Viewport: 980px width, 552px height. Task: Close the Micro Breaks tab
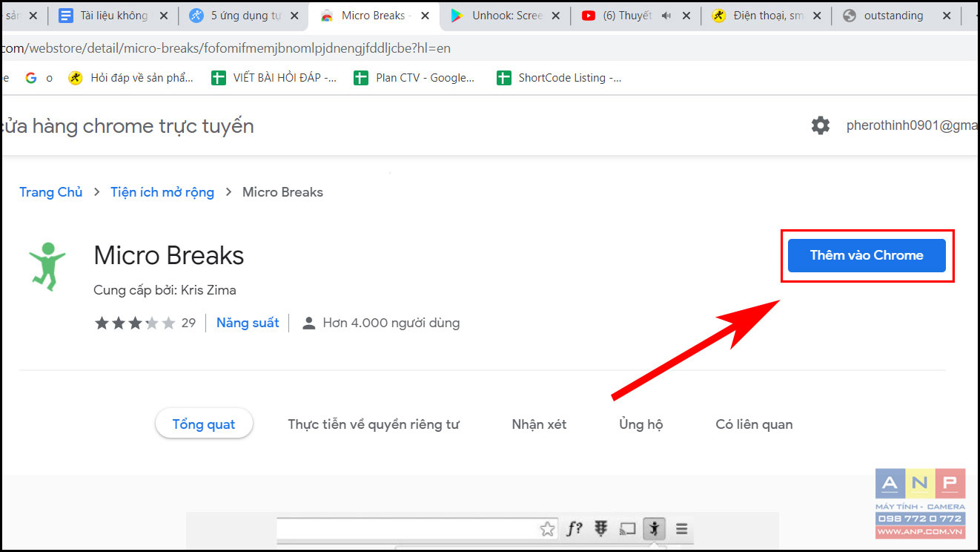[425, 16]
